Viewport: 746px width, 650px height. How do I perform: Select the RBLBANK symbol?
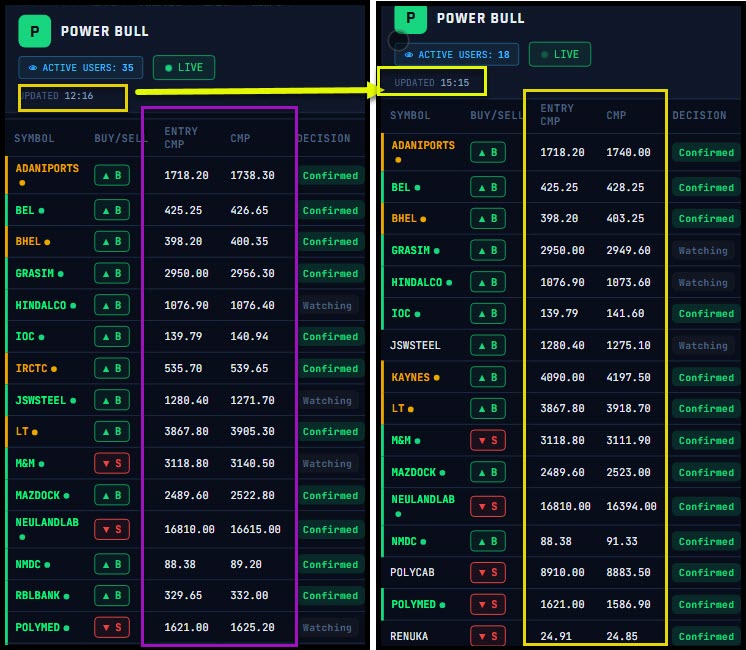click(x=38, y=595)
